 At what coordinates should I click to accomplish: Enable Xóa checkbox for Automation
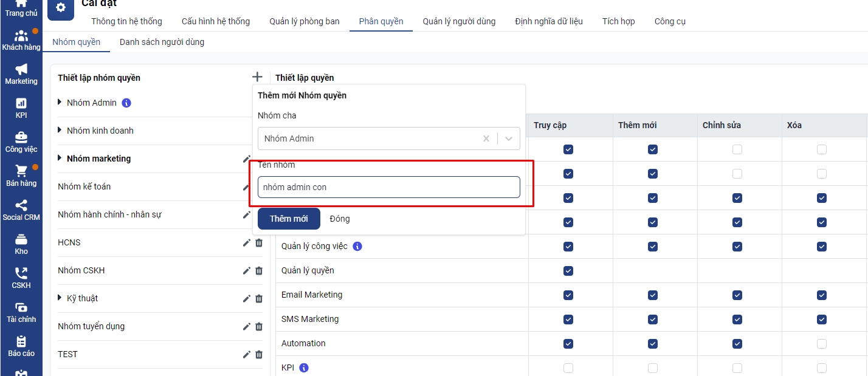pyautogui.click(x=822, y=343)
